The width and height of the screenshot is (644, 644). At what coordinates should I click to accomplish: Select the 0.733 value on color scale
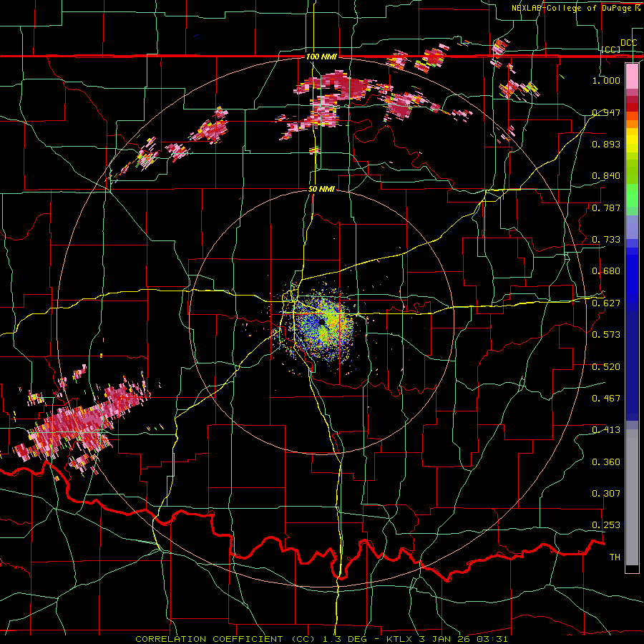(606, 240)
